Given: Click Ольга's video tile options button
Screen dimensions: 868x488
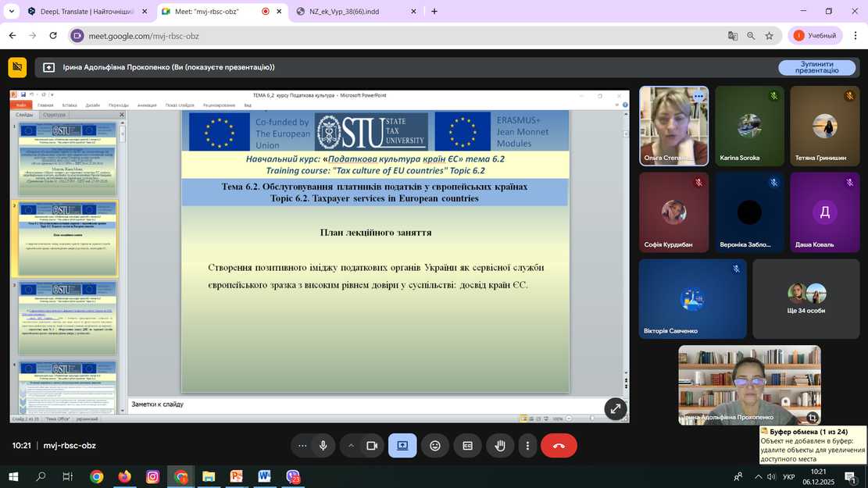Looking at the screenshot, I should (x=698, y=96).
